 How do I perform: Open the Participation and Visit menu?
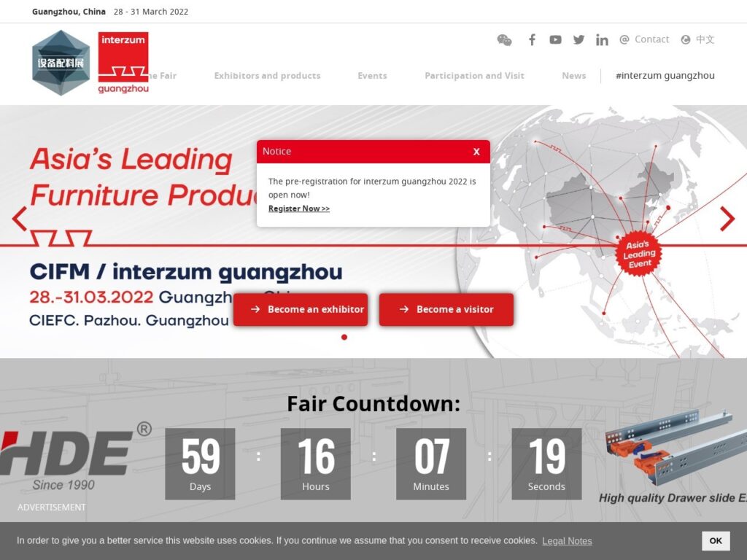click(x=474, y=76)
